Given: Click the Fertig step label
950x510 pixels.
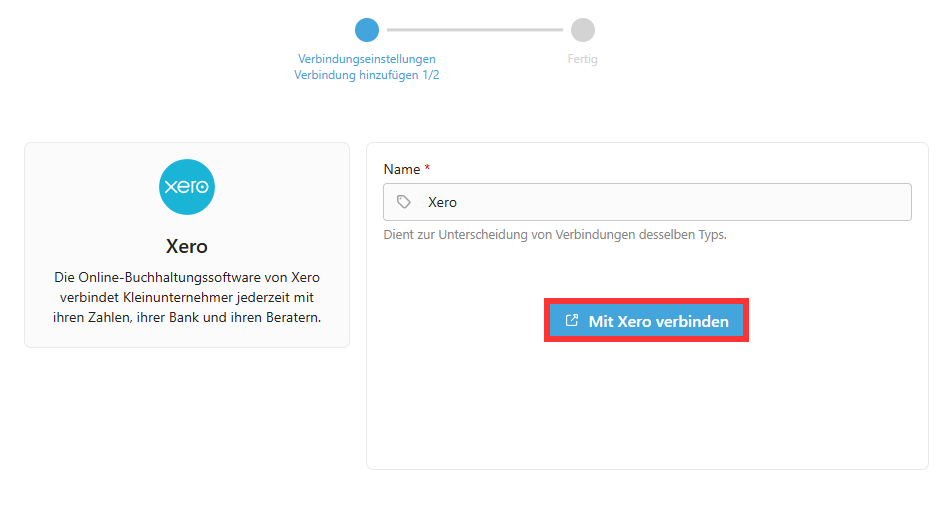Looking at the screenshot, I should point(582,59).
